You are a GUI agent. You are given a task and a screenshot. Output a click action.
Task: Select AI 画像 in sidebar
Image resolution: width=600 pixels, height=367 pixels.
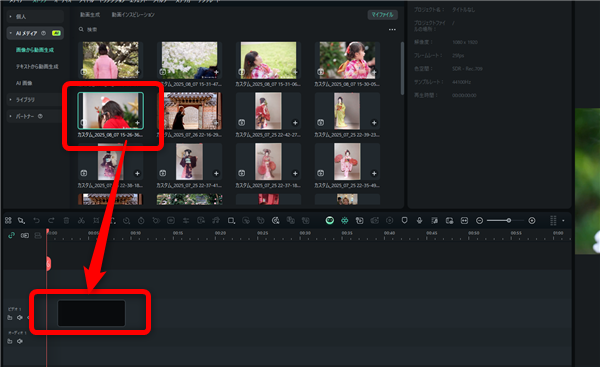(24, 83)
